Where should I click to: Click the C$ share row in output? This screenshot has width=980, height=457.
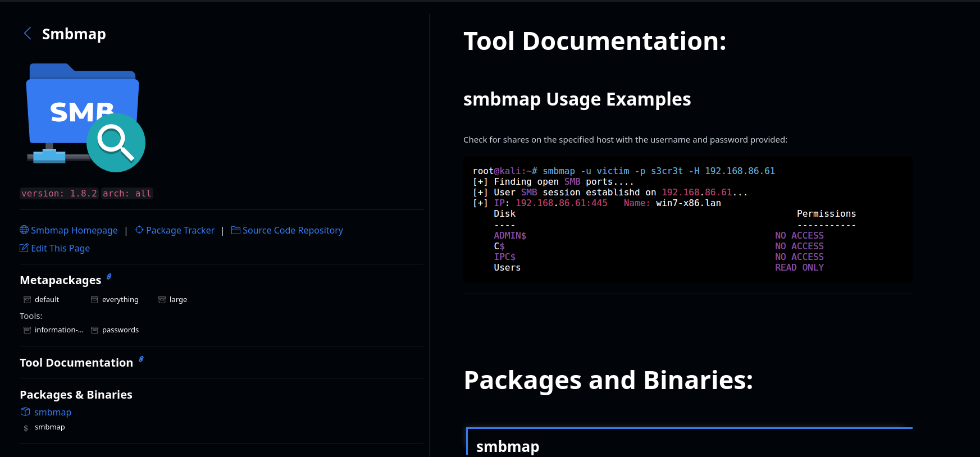coord(659,246)
